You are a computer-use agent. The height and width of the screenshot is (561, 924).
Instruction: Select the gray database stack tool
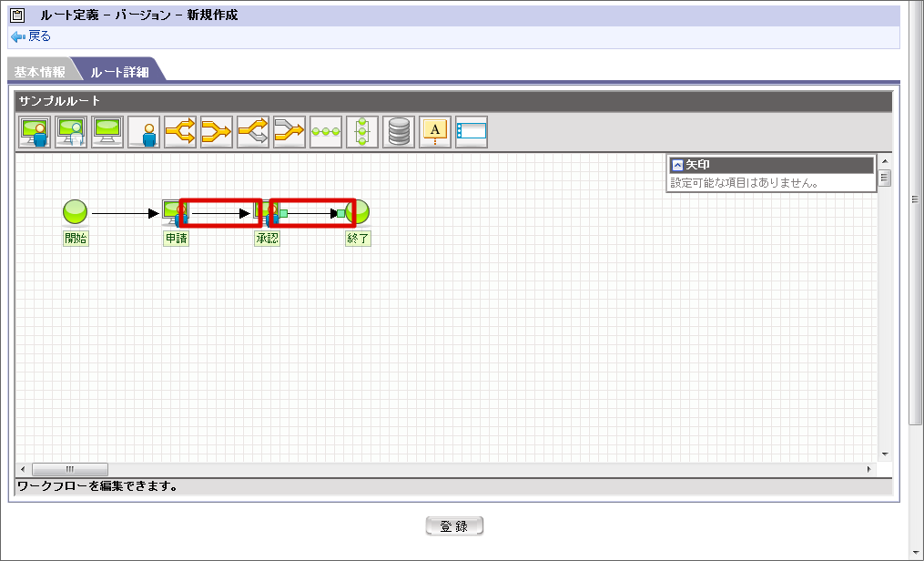399,132
